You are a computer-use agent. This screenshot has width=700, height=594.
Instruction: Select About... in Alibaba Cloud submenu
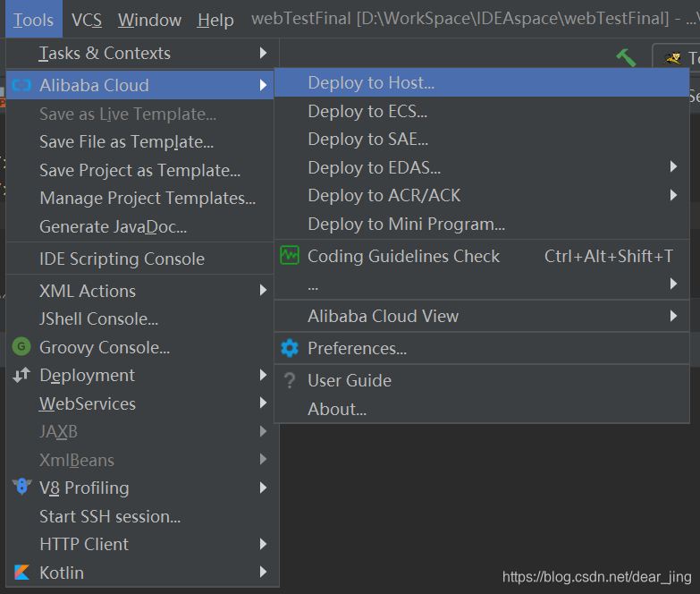point(482,409)
